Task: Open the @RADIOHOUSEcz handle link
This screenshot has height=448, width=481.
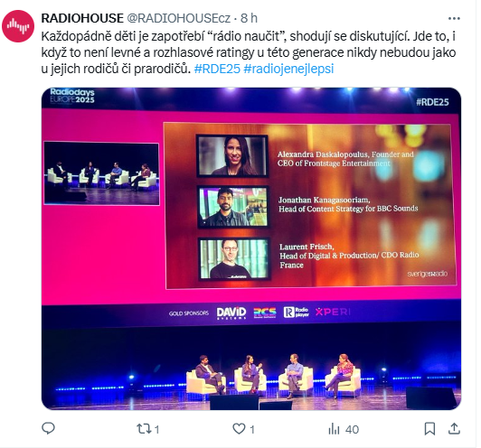Action: coord(178,18)
